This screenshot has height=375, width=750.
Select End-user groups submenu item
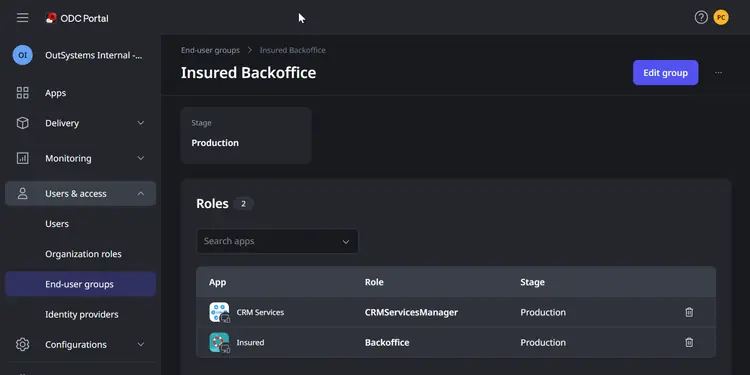pos(80,284)
